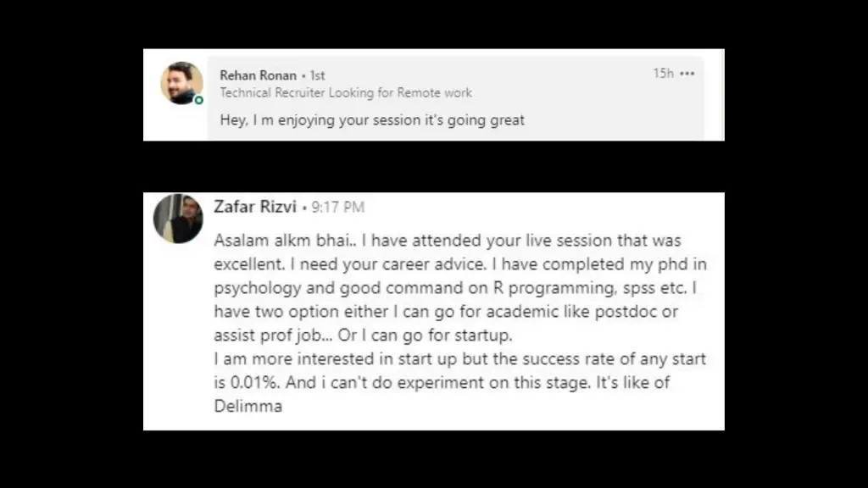Viewport: 868px width, 488px height.
Task: Click the green online status dot
Action: coord(198,100)
